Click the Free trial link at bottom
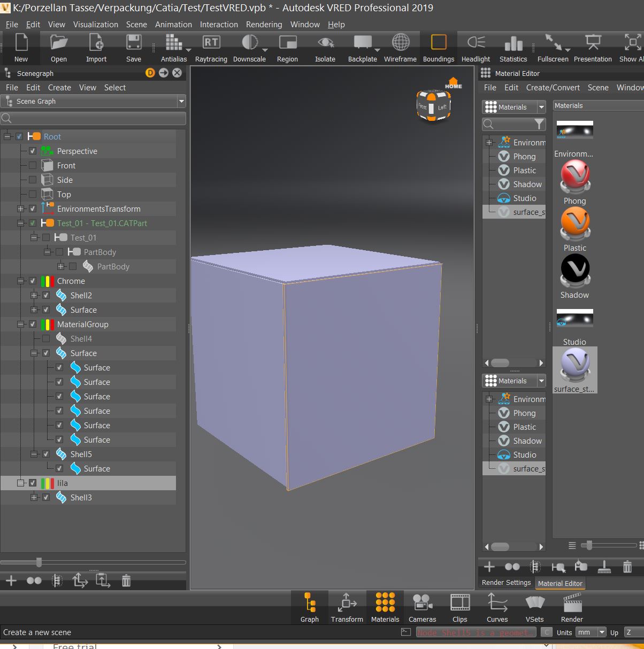The height and width of the screenshot is (649, 644). tap(74, 645)
